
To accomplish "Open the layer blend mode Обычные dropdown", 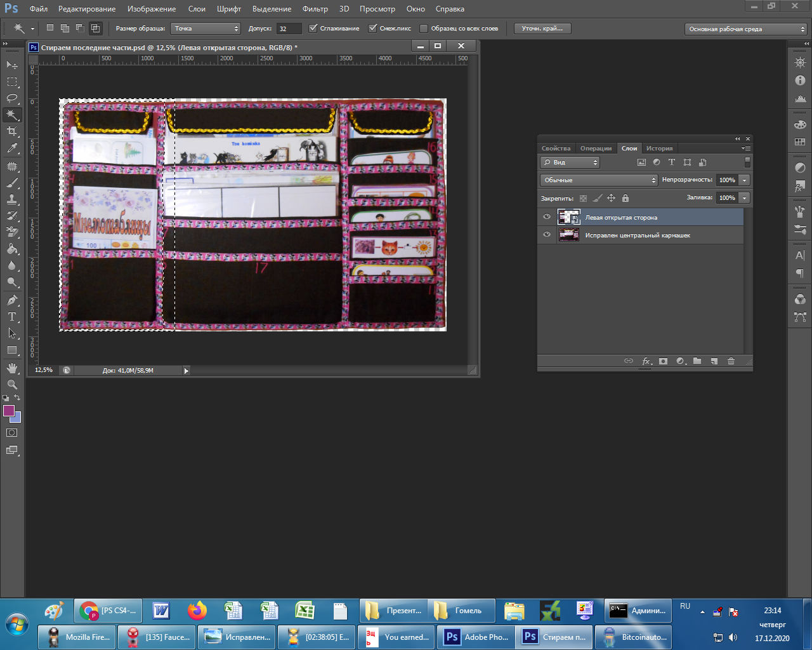I will pyautogui.click(x=599, y=180).
